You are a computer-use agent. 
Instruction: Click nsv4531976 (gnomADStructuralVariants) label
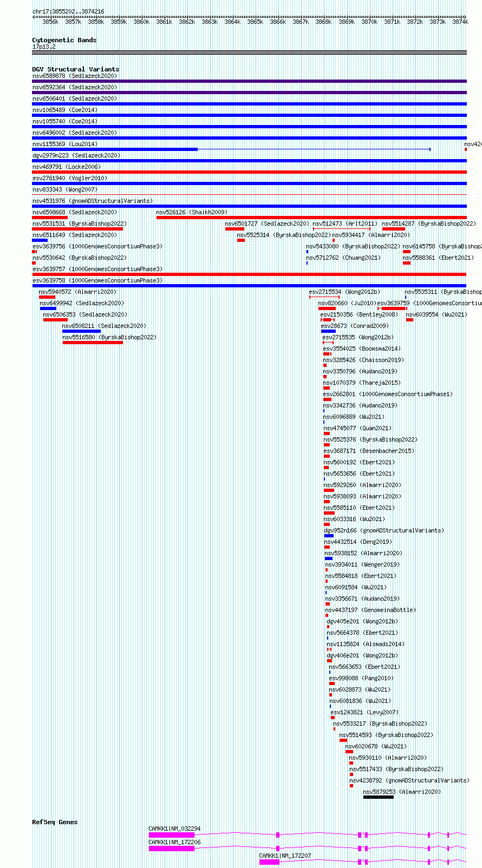(93, 201)
